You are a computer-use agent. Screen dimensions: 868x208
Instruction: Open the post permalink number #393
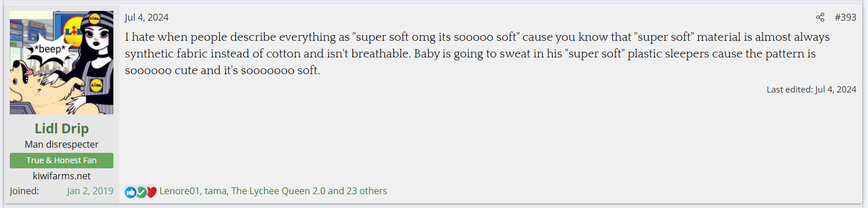click(x=846, y=17)
